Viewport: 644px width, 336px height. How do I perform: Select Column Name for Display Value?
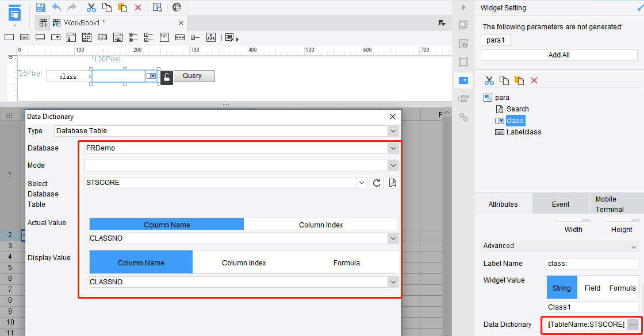click(x=141, y=262)
